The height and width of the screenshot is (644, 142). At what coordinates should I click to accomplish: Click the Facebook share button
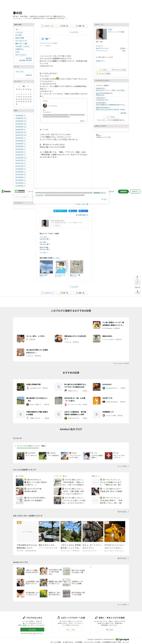pos(83,211)
